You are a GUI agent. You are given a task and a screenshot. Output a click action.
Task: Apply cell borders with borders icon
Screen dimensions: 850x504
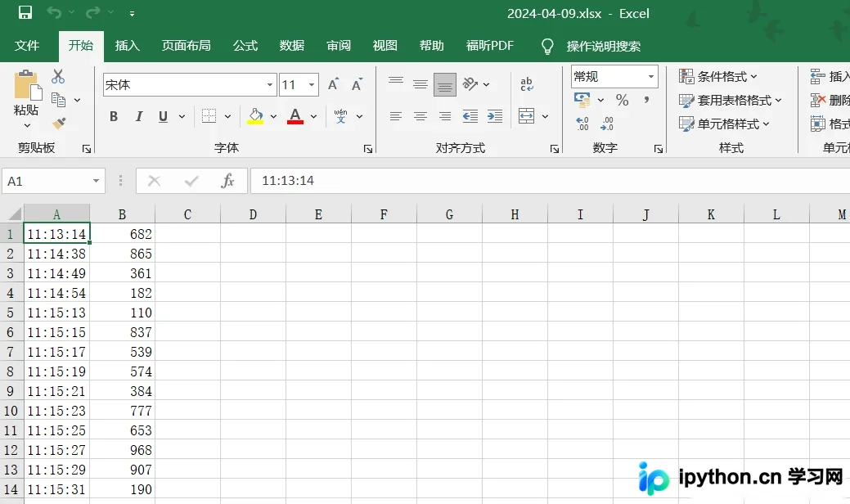[x=209, y=116]
